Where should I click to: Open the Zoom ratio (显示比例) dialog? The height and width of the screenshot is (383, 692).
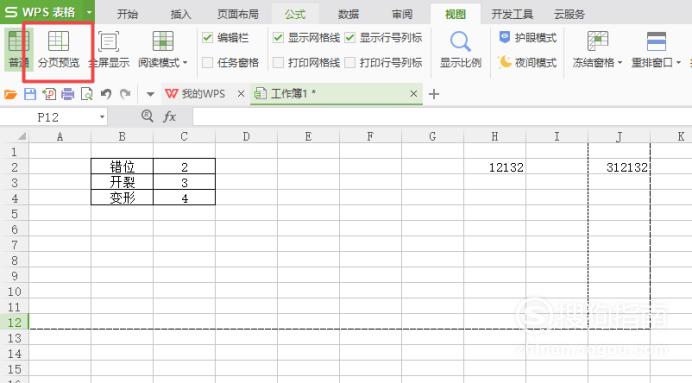[x=460, y=49]
